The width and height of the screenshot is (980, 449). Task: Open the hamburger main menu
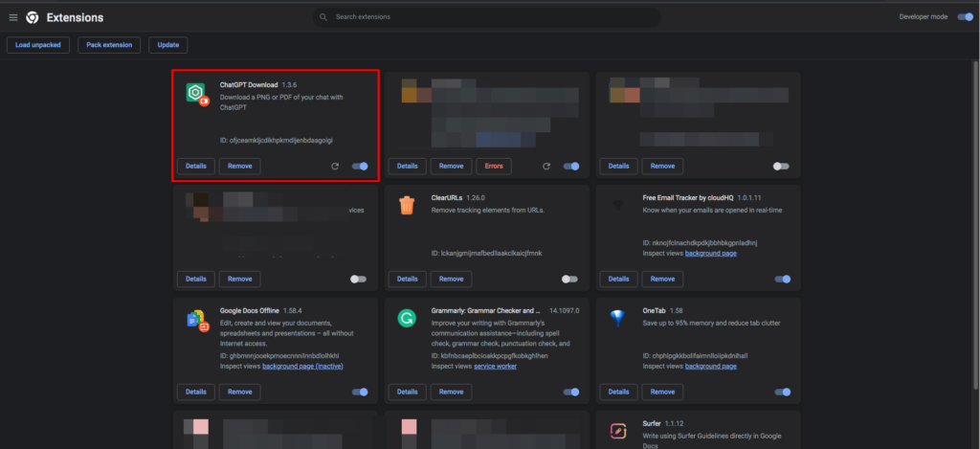pos(13,17)
